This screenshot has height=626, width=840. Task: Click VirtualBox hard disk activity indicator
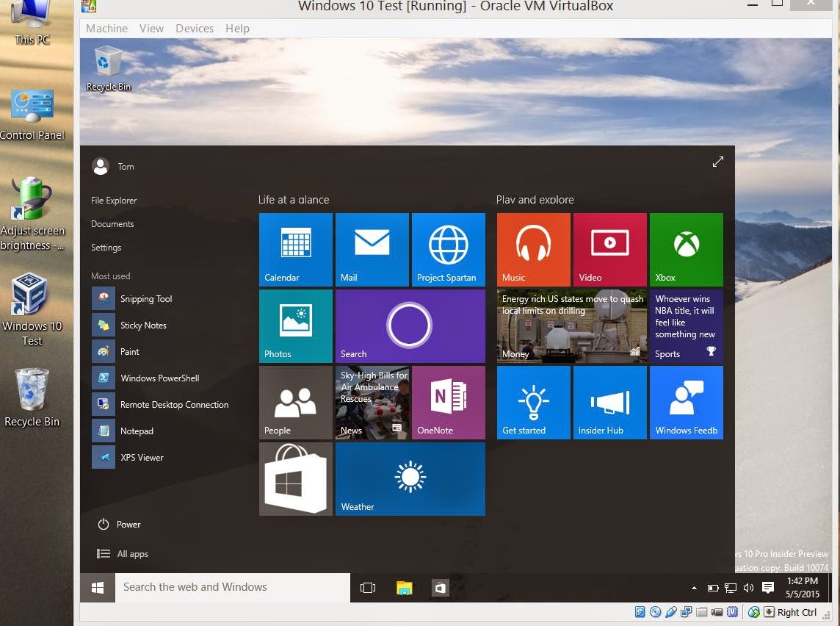640,612
